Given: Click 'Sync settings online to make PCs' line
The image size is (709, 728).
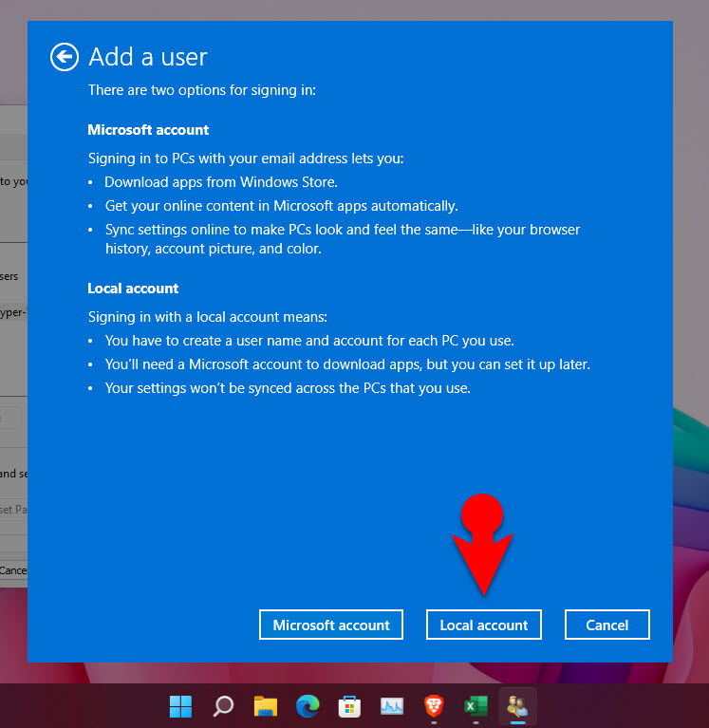Looking at the screenshot, I should (x=343, y=239).
